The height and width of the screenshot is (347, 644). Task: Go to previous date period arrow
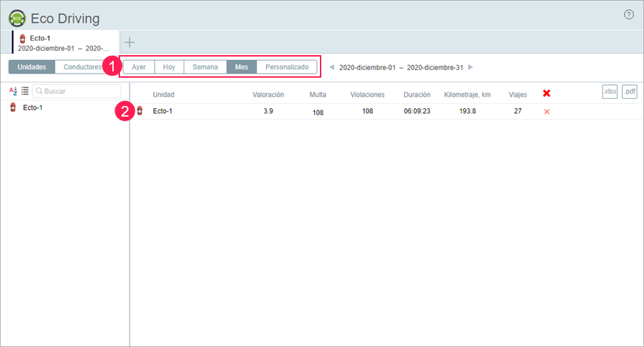coord(332,68)
